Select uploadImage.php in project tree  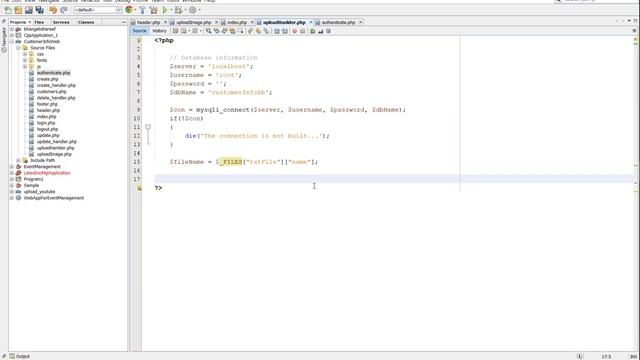pos(54,154)
